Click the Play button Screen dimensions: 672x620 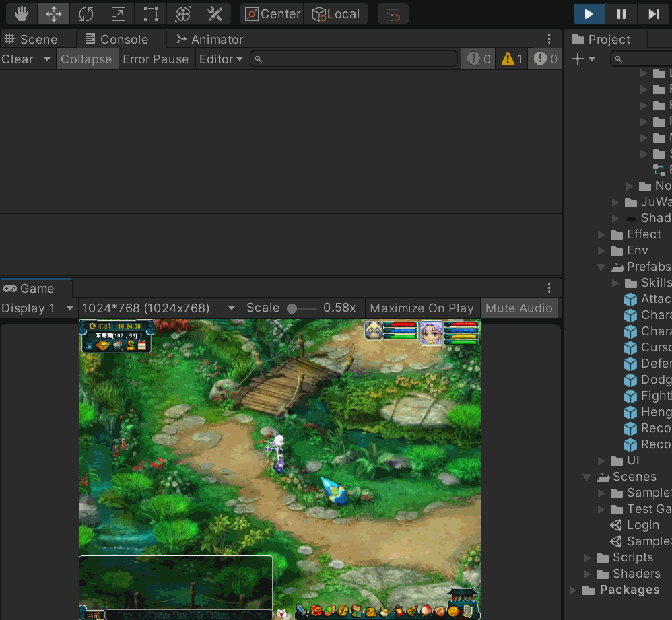[x=589, y=14]
